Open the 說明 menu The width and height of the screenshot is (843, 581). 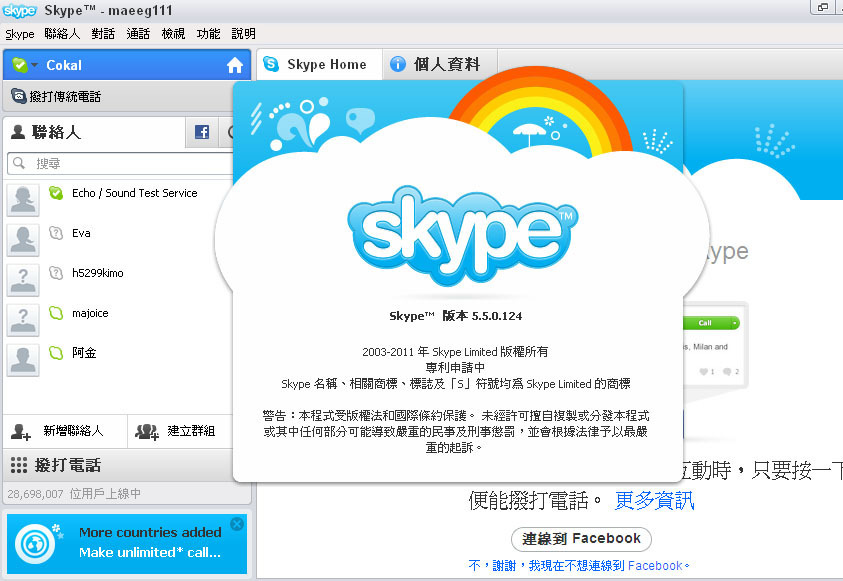(244, 34)
